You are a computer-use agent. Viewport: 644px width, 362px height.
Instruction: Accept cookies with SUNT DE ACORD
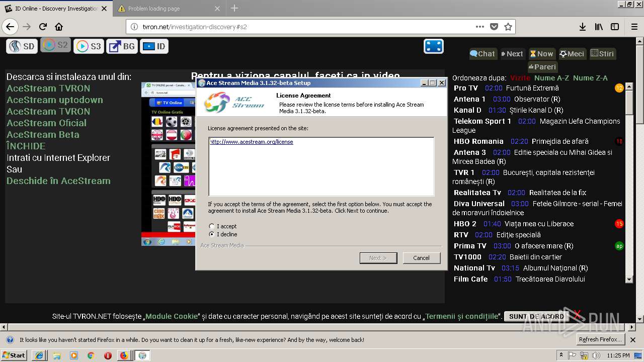(536, 316)
